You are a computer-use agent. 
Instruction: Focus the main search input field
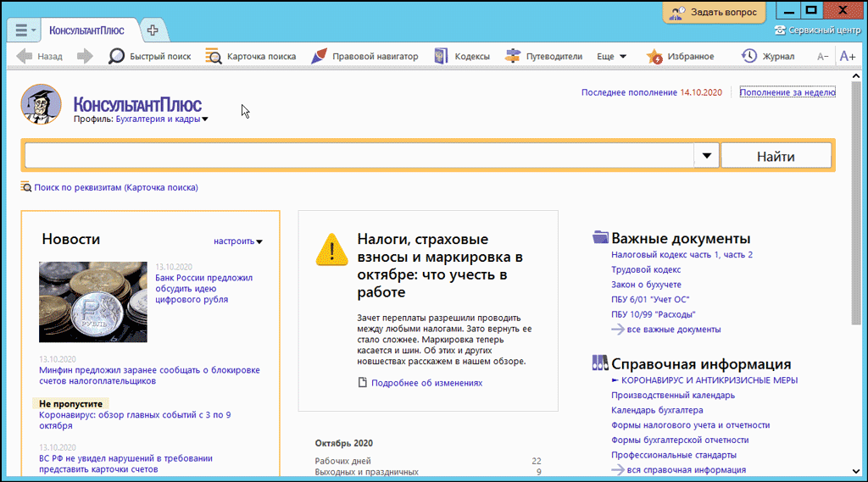point(359,156)
